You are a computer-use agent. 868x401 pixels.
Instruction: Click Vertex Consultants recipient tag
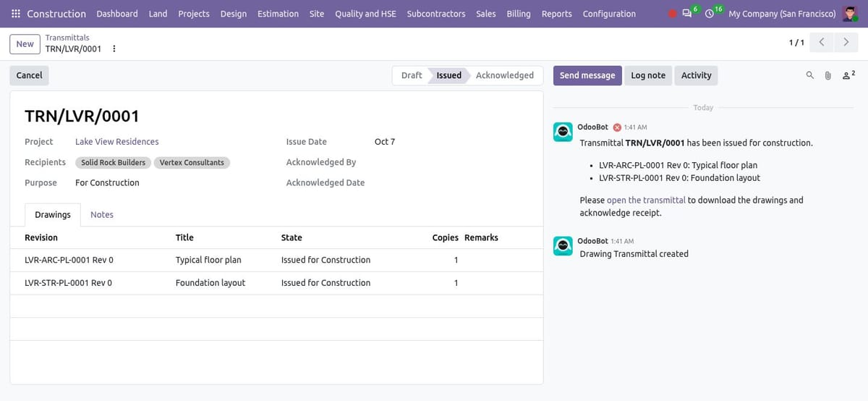point(192,163)
